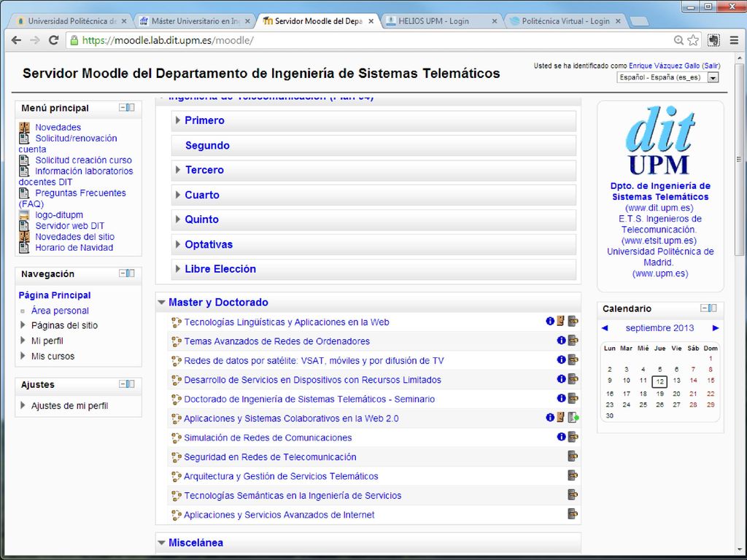747x560 pixels.
Task: Expand the Optativas category
Action: point(178,244)
